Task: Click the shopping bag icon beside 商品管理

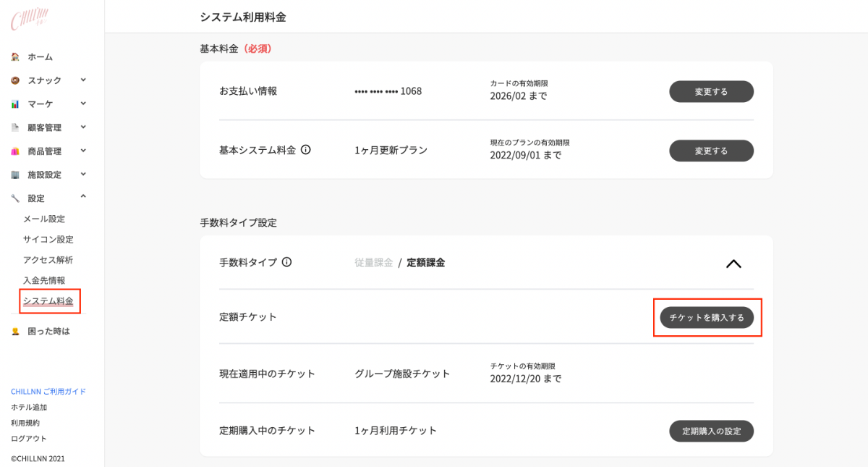Action: (15, 151)
